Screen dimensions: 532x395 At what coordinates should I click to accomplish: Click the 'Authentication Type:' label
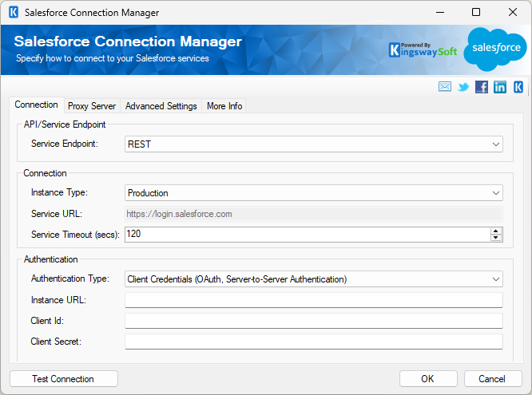click(x=70, y=278)
